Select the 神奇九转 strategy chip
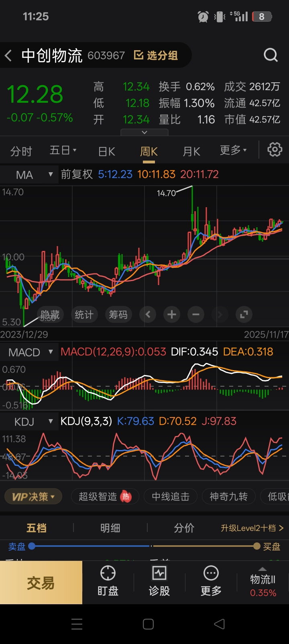The height and width of the screenshot is (644, 289). coord(229,497)
